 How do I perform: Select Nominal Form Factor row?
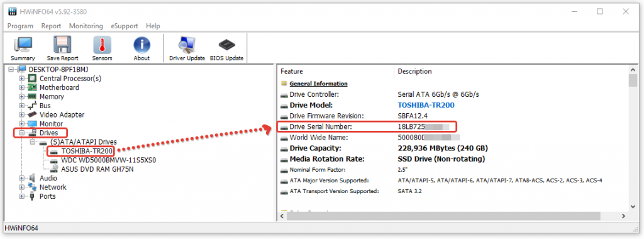453,170
